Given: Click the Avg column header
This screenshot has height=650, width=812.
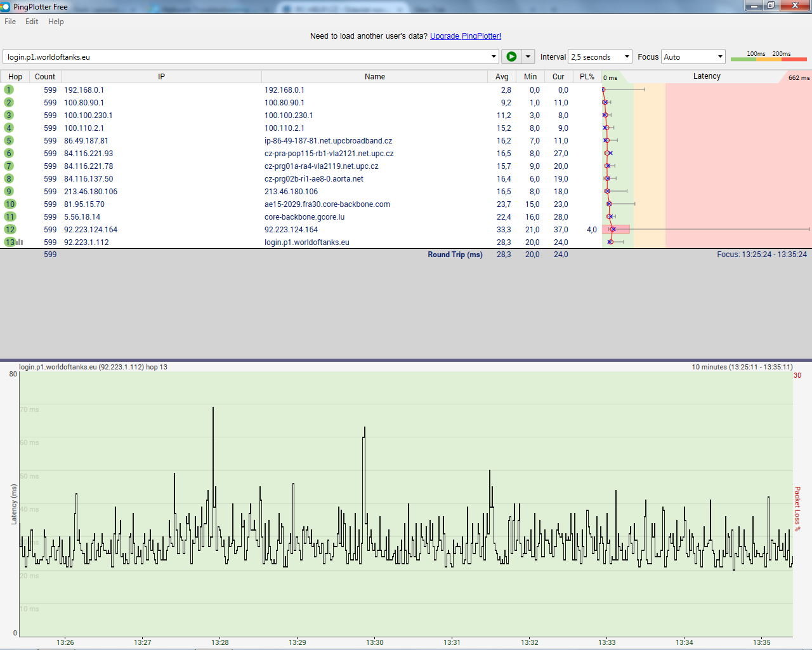Looking at the screenshot, I should 502,77.
